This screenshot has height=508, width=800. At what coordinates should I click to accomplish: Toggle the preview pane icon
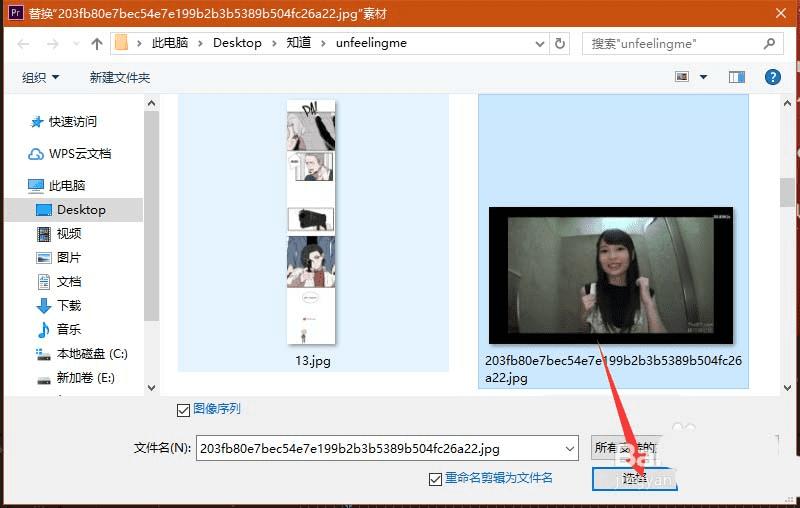pyautogui.click(x=737, y=77)
